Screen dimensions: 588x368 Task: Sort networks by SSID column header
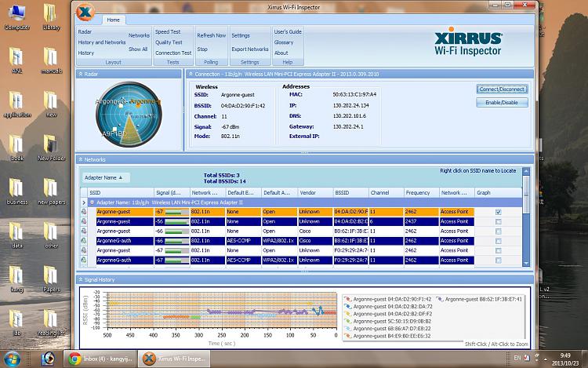click(121, 192)
